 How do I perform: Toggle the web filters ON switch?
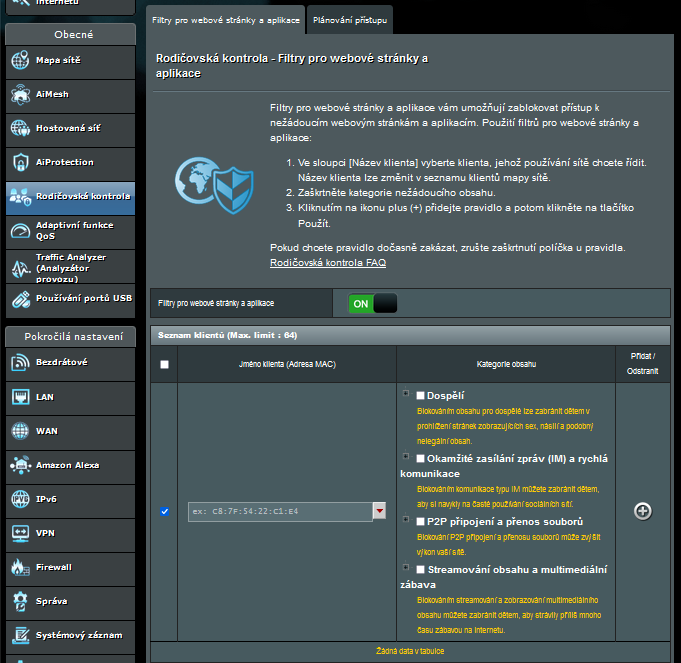point(372,303)
